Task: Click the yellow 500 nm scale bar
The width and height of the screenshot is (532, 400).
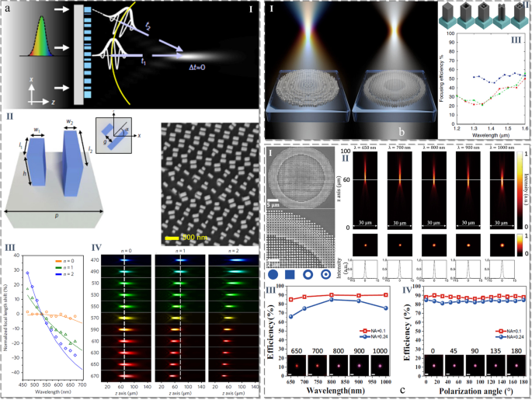Action: pos(172,238)
